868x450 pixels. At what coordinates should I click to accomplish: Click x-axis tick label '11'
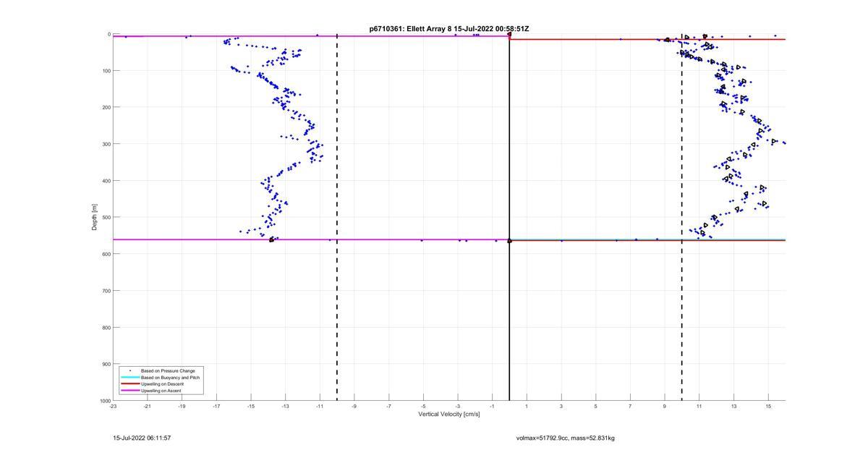pyautogui.click(x=699, y=407)
